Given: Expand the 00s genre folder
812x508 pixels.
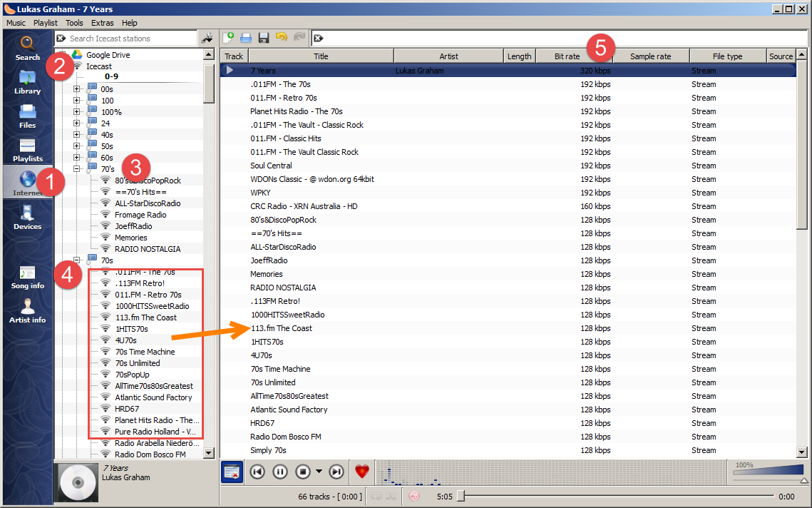Looking at the screenshot, I should 77,89.
